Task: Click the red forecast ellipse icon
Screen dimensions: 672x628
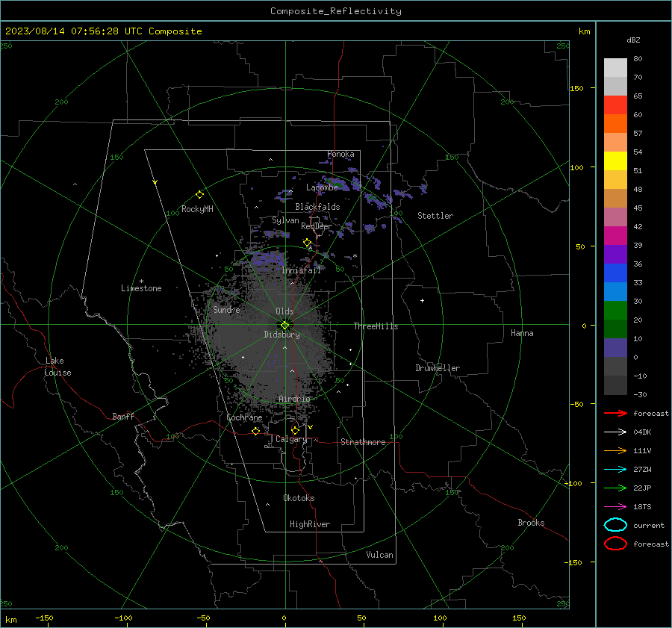Action: [x=615, y=544]
